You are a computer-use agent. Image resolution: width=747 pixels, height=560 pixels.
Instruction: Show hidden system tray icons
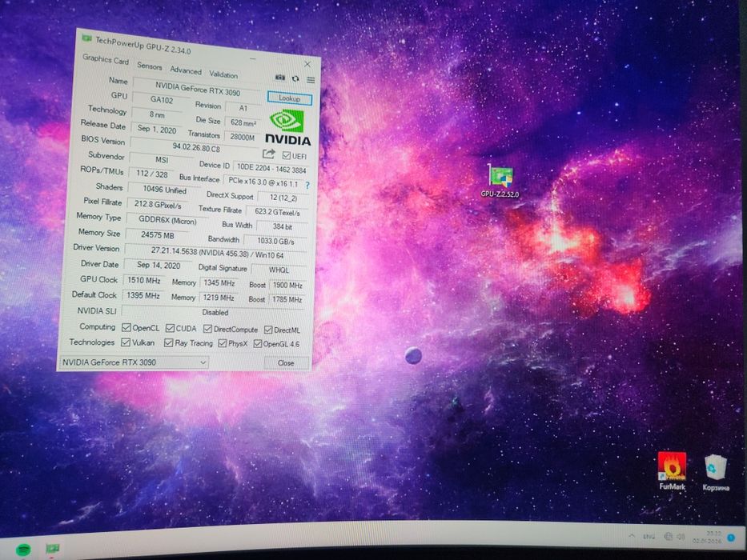[x=632, y=536]
